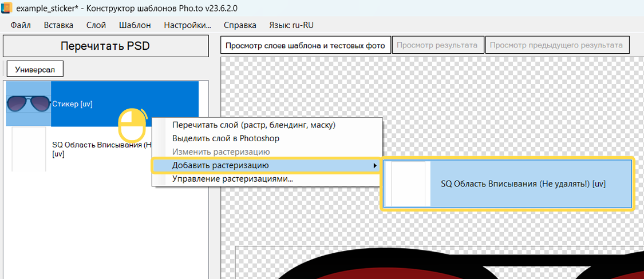Click white thumbnail of SQ layer in list
The width and height of the screenshot is (644, 279).
point(29,150)
